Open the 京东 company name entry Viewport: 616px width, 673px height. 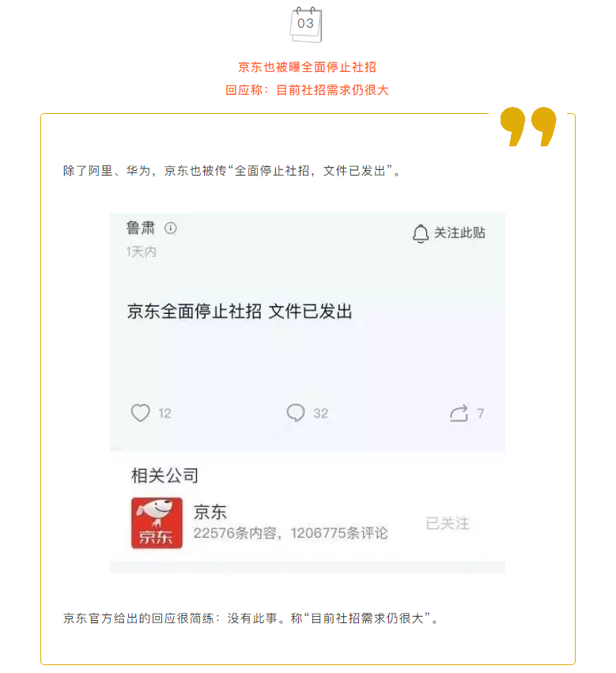(210, 512)
